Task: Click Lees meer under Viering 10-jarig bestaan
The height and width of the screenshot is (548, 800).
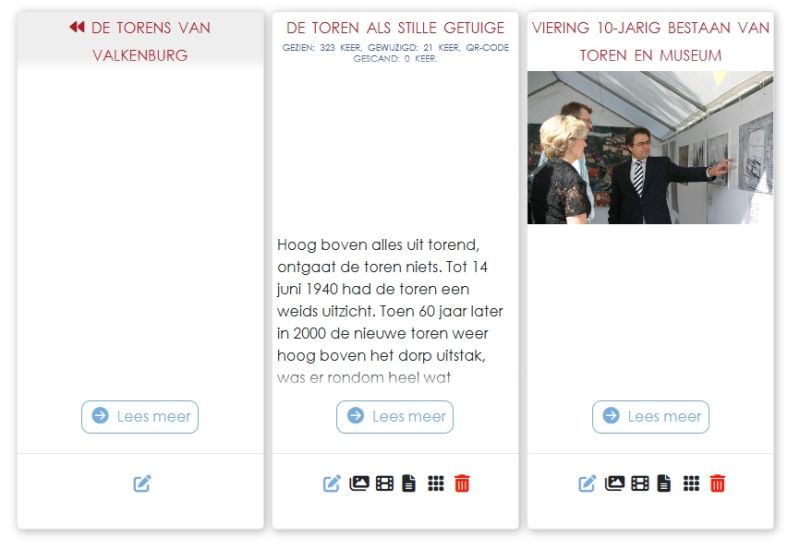Action: click(651, 416)
